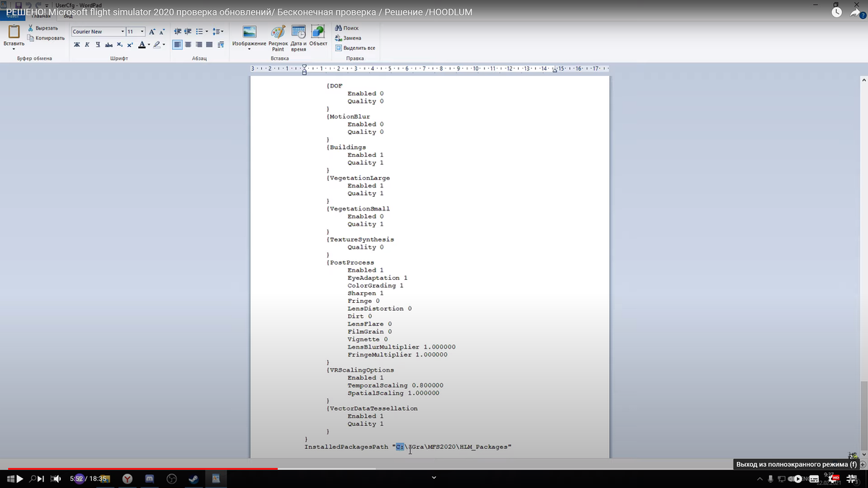Zoom in with the plus button

pos(863,463)
